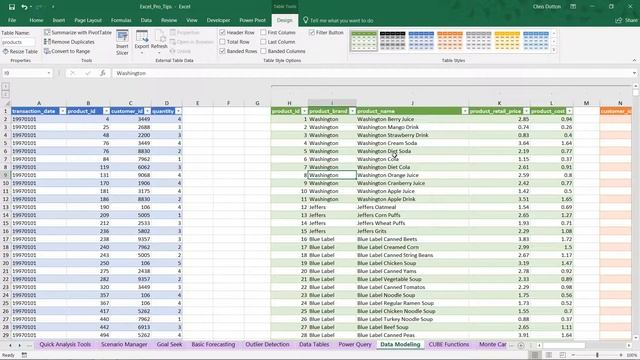Image resolution: width=640 pixels, height=360 pixels.
Task: Open product_cost filter dropdown
Action: click(x=569, y=111)
